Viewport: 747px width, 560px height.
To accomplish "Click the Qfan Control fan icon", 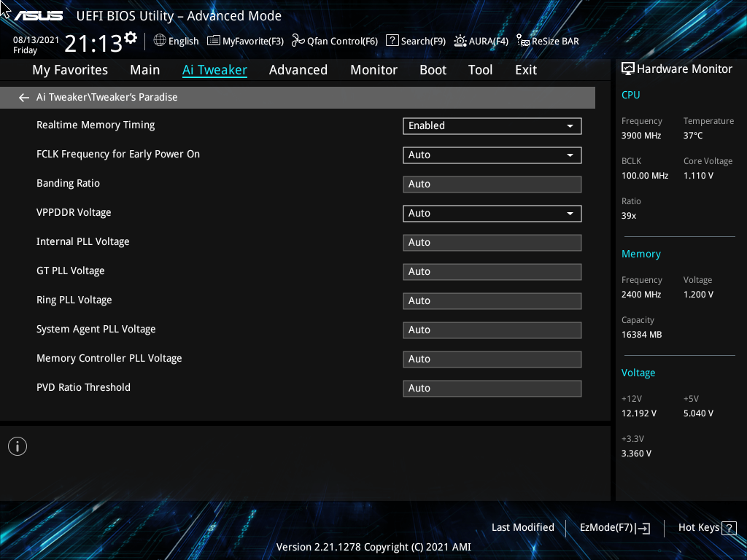I will (298, 41).
